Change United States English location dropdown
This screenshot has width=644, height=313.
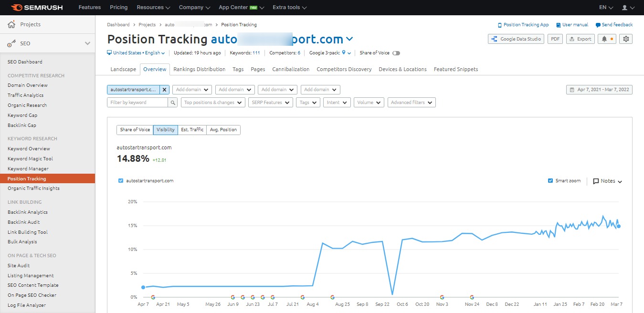136,53
